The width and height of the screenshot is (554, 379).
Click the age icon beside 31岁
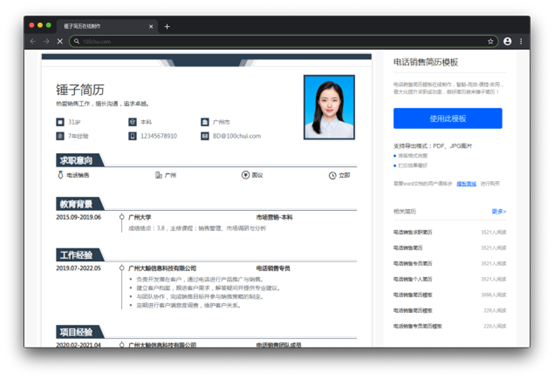60,122
